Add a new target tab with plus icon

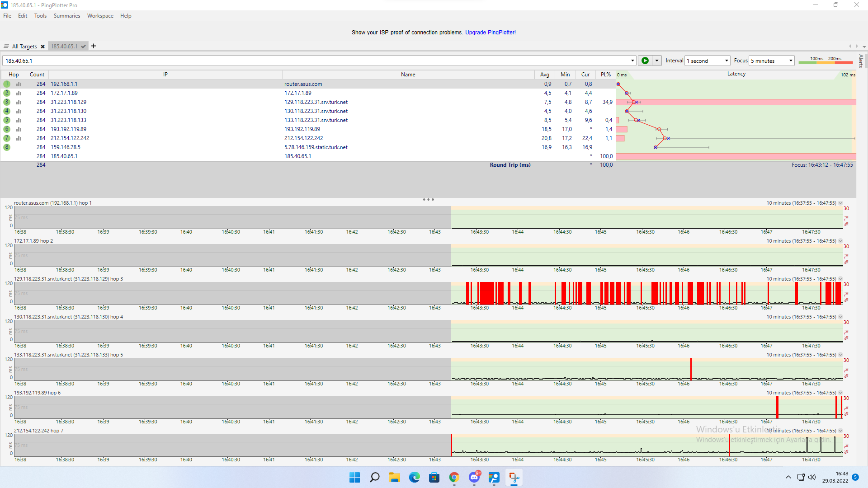click(94, 46)
